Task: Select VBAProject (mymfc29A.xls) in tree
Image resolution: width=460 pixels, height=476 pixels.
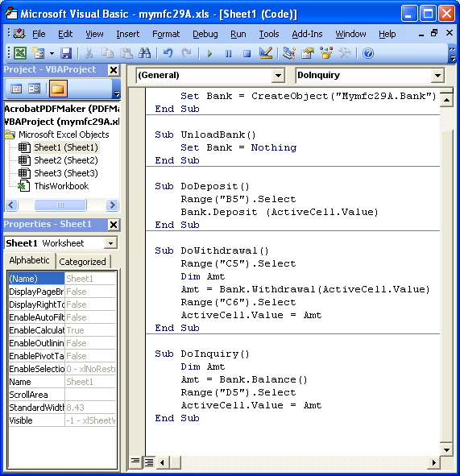Action: pyautogui.click(x=62, y=122)
